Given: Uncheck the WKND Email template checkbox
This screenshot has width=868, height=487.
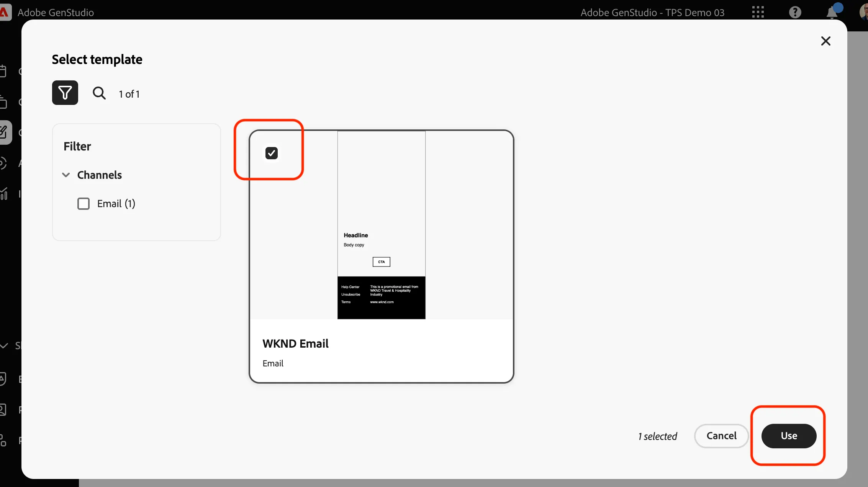Looking at the screenshot, I should coord(272,153).
